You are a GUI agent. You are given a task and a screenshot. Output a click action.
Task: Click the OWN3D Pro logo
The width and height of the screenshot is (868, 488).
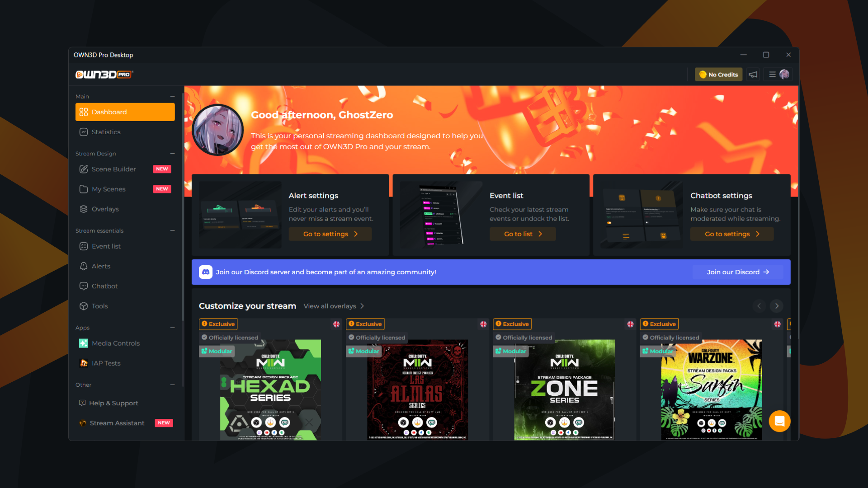click(104, 75)
